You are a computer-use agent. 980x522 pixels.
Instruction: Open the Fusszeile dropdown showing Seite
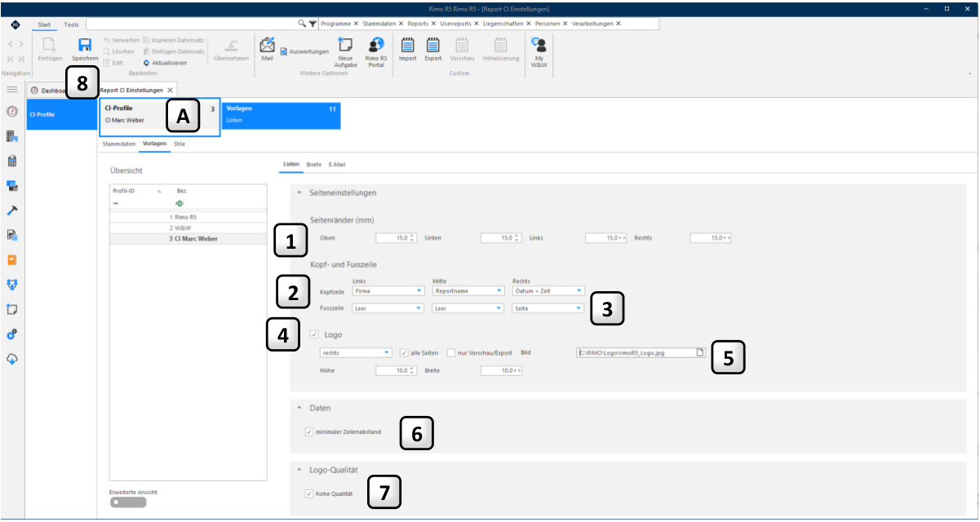pos(548,308)
